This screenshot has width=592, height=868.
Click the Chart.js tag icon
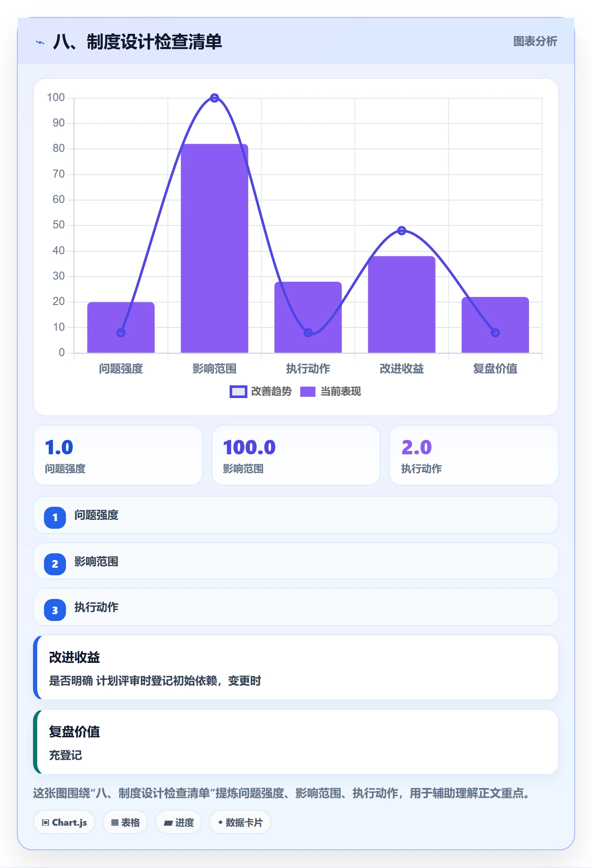click(x=46, y=822)
